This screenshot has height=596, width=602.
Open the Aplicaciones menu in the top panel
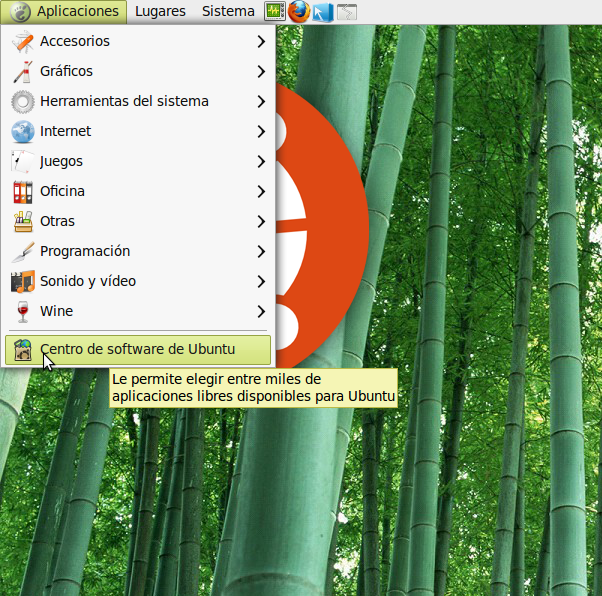tap(64, 12)
